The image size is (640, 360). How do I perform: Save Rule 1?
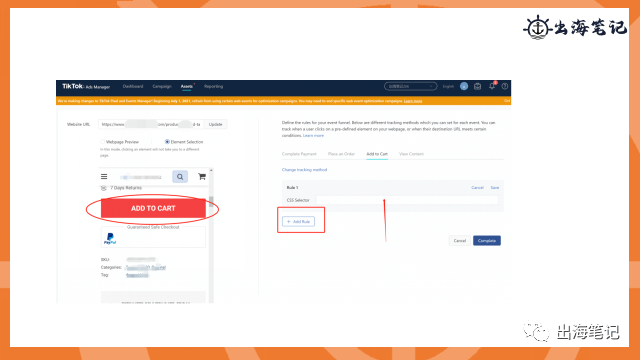(x=495, y=188)
